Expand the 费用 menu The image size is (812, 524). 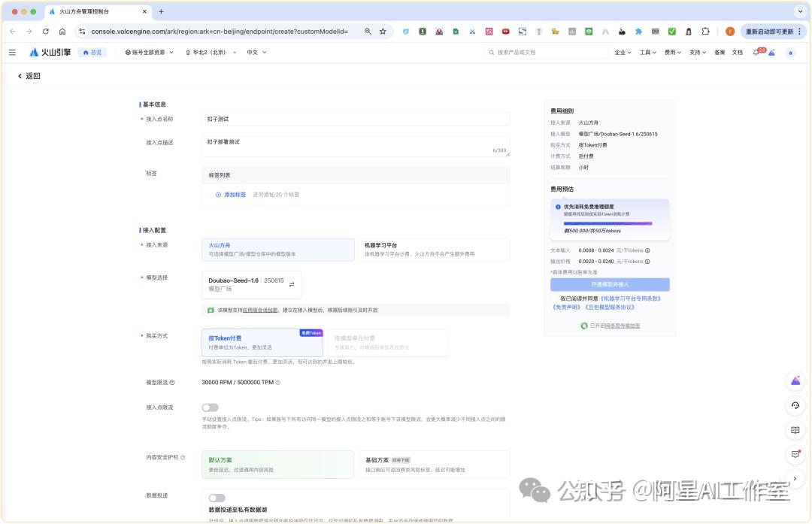tap(673, 53)
